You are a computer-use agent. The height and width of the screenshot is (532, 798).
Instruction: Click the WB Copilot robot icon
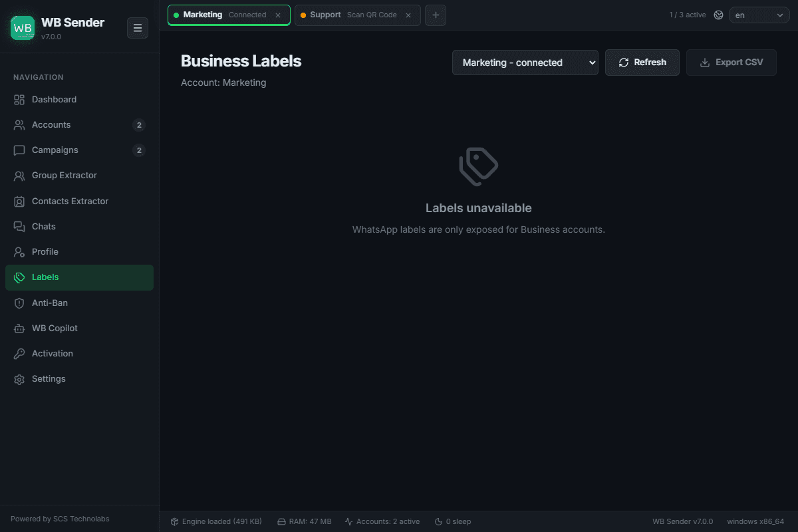(19, 329)
